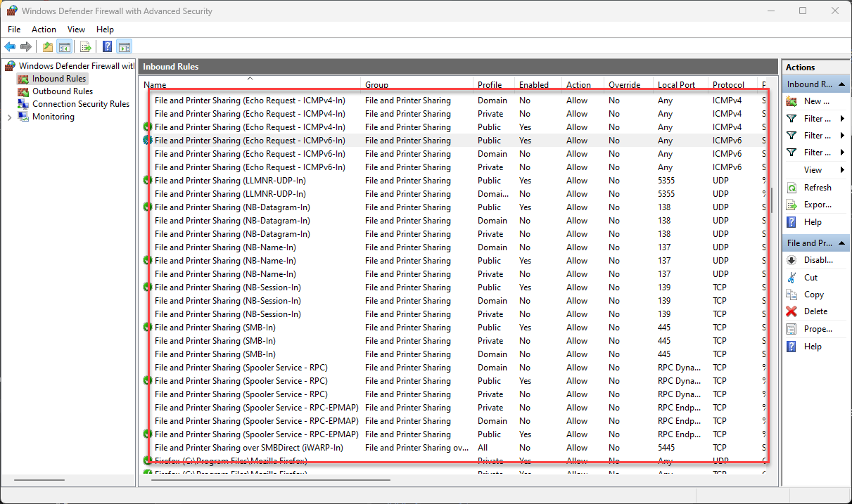852x504 pixels.
Task: Click Refresh in the Actions pane
Action: point(818,188)
